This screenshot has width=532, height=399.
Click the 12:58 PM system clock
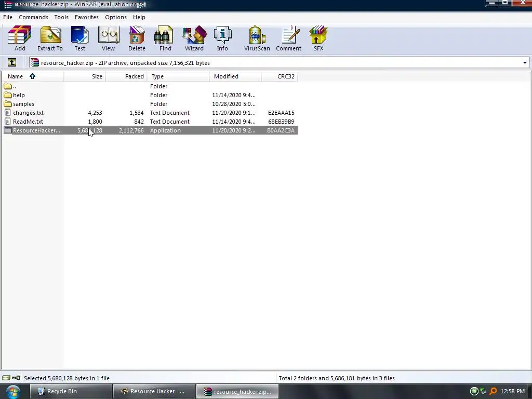coord(512,391)
